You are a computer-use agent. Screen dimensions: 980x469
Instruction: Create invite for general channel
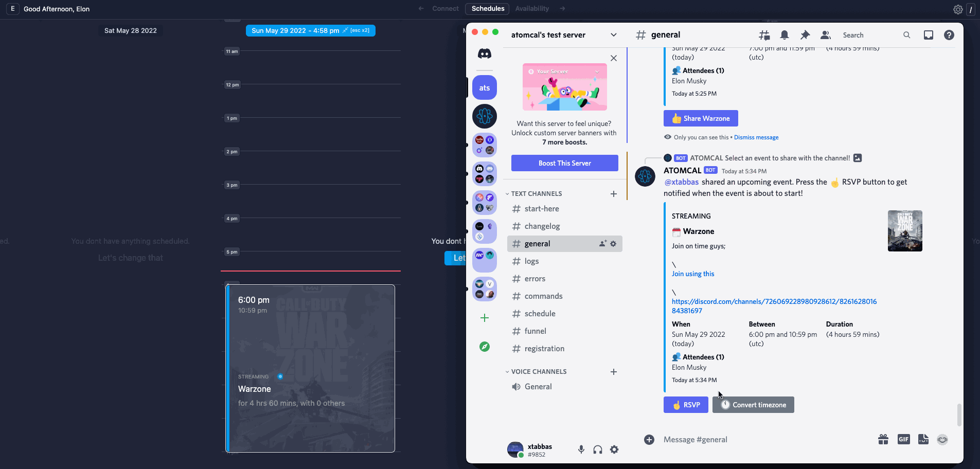pyautogui.click(x=603, y=244)
